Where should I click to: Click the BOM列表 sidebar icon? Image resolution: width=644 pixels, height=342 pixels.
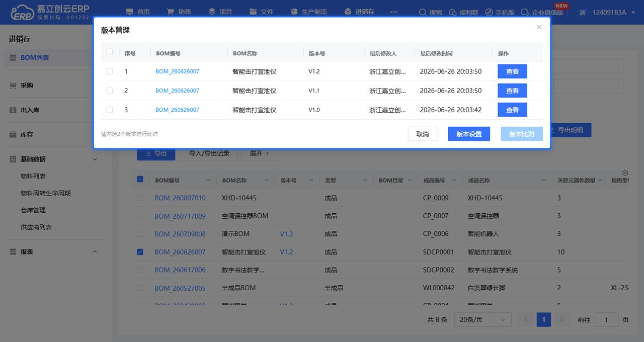13,58
